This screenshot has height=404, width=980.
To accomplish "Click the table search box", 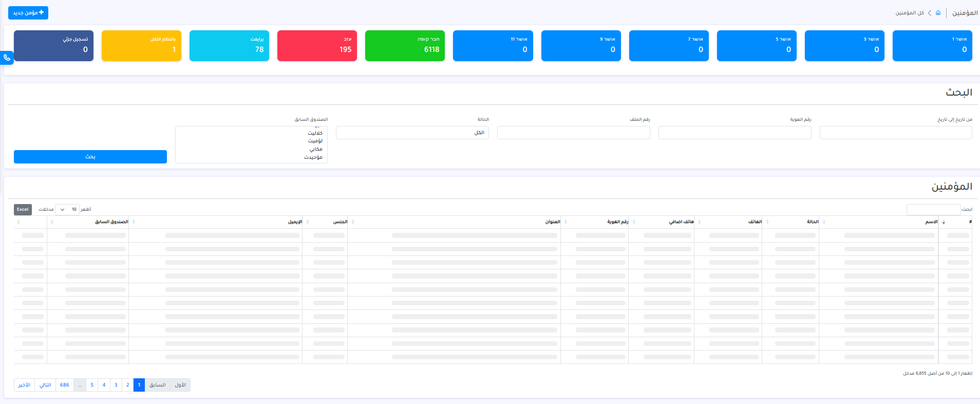I will pyautogui.click(x=933, y=210).
